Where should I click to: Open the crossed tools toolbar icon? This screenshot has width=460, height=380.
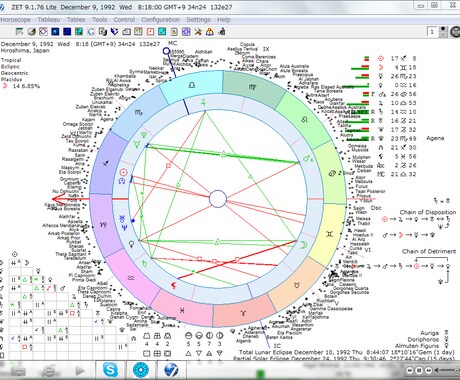[198, 32]
